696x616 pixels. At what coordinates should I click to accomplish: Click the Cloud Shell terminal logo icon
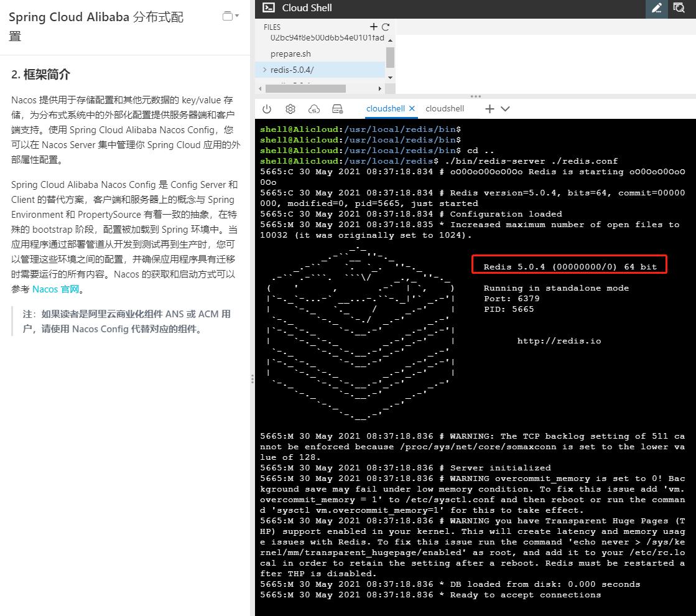click(x=269, y=8)
